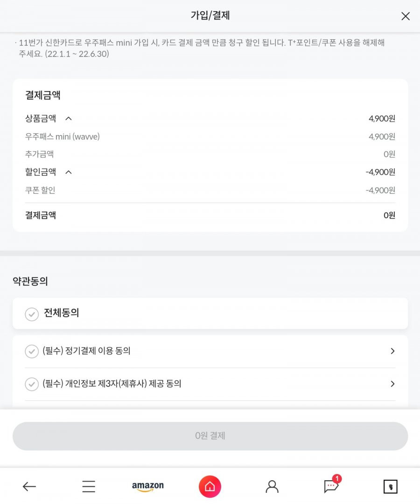Collapse the 할인금액 details chevron

click(x=69, y=172)
